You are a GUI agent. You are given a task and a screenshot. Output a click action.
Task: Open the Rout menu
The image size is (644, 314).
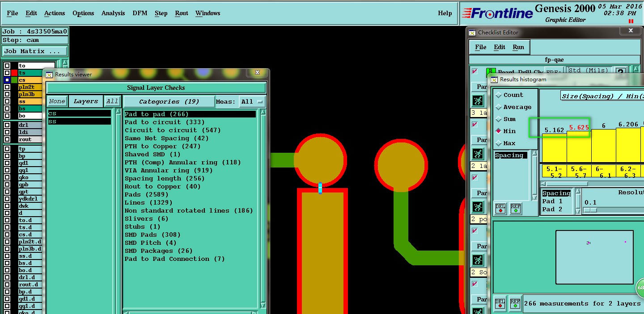(x=182, y=13)
